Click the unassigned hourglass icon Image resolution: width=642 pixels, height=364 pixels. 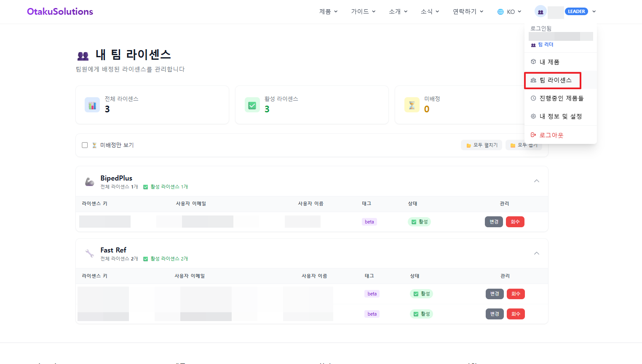(x=412, y=105)
